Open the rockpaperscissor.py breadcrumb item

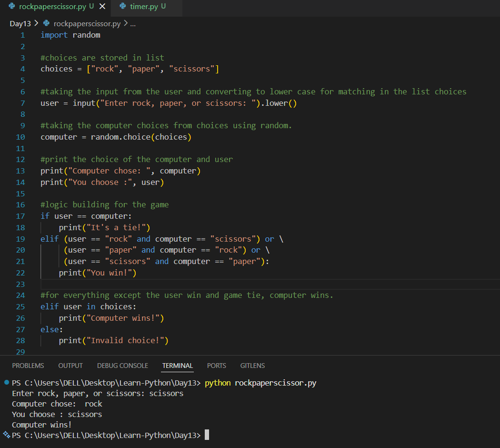(x=87, y=24)
